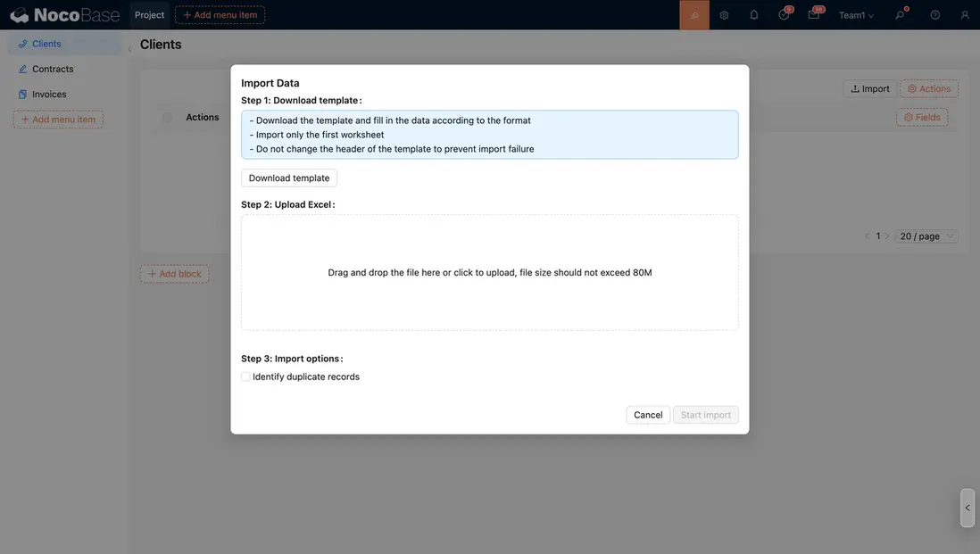Viewport: 980px width, 554px height.
Task: Open the help question mark icon
Action: coord(935,15)
